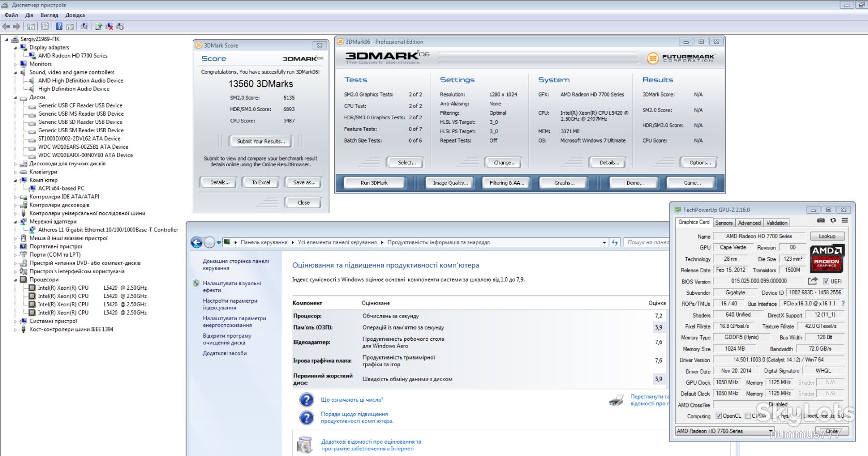This screenshot has width=868, height=456.
Task: Click Update driver software toolbar icon
Action: [98, 26]
